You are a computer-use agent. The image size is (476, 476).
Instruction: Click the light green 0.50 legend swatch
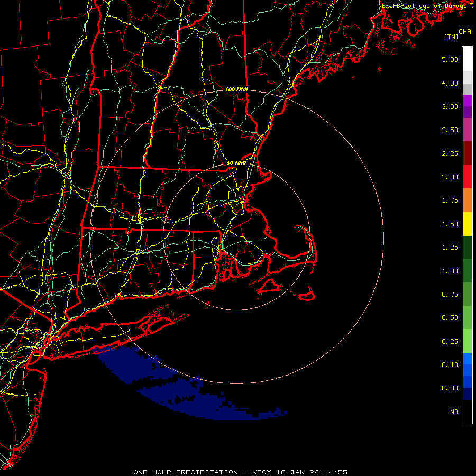(467, 317)
